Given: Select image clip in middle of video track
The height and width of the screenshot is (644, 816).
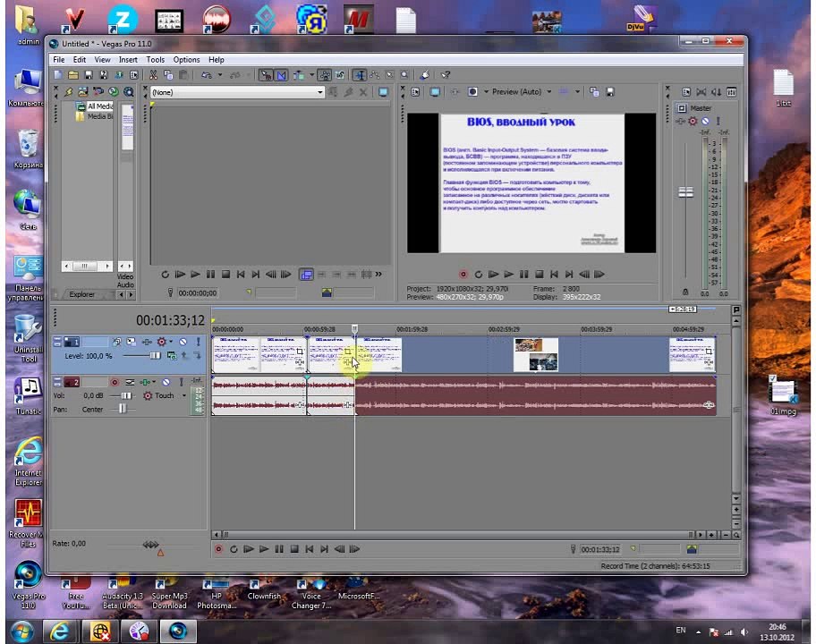Looking at the screenshot, I should (x=535, y=354).
